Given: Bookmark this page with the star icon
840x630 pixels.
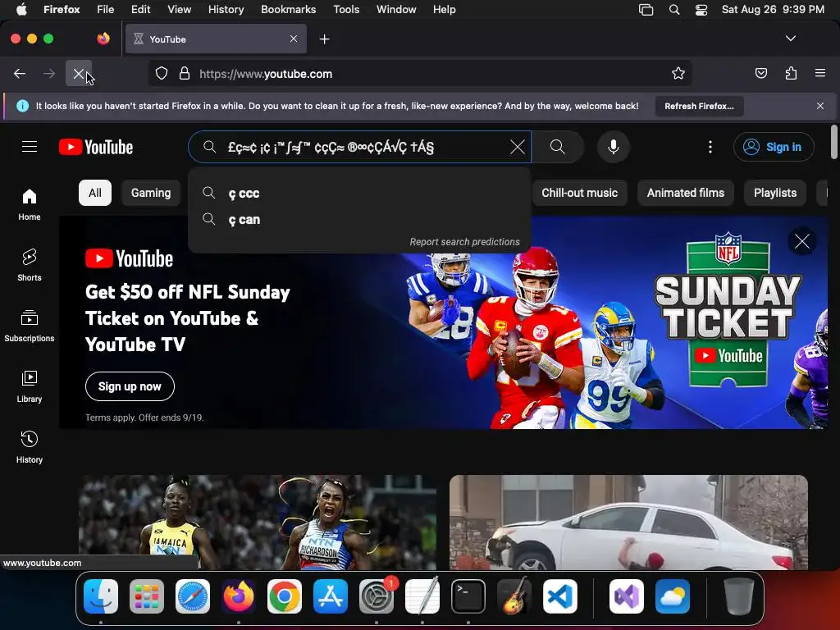Looking at the screenshot, I should (678, 73).
